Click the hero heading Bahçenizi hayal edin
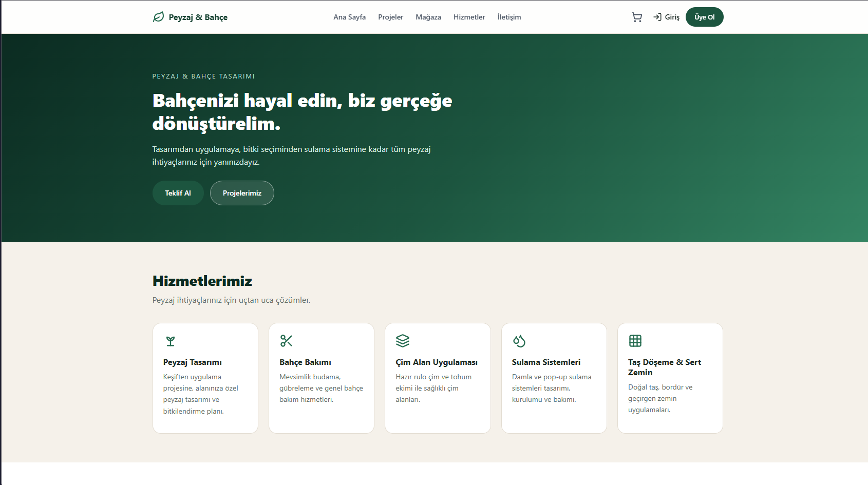This screenshot has width=868, height=485. pos(303,112)
